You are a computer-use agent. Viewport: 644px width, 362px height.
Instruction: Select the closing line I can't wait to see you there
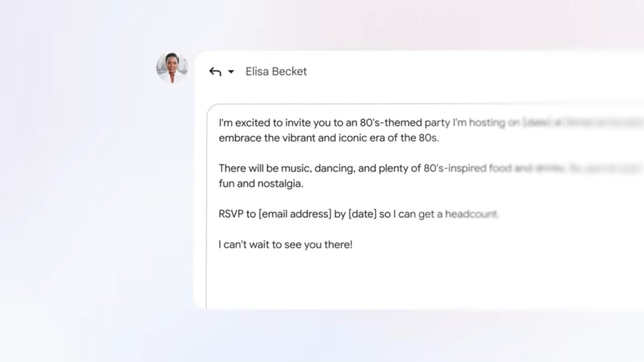click(285, 244)
